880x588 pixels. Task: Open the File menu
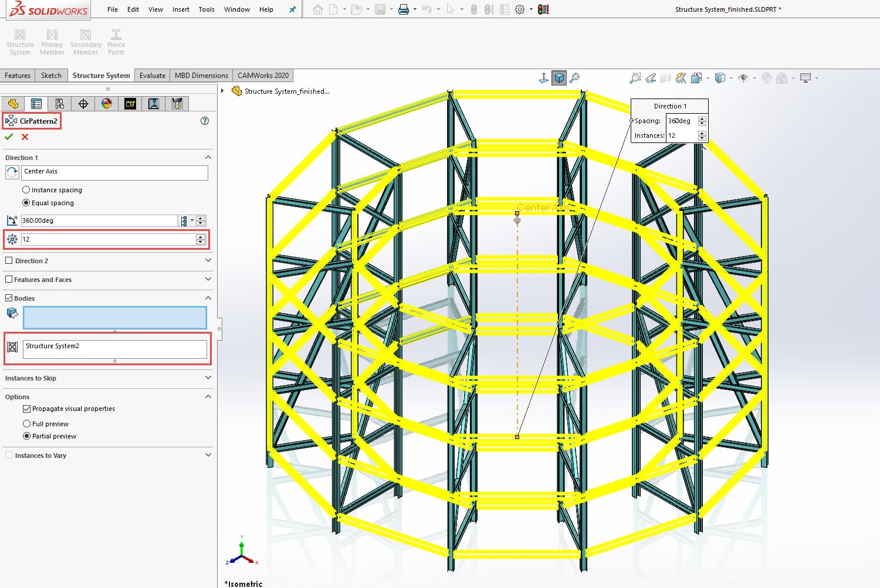click(113, 9)
